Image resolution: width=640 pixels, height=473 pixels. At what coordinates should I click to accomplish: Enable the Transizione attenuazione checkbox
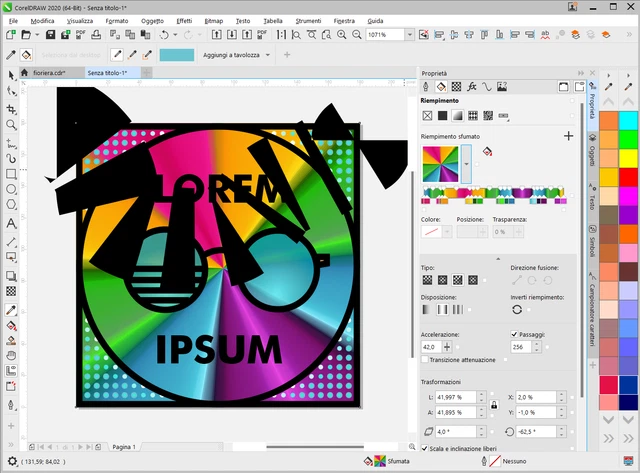click(x=426, y=359)
